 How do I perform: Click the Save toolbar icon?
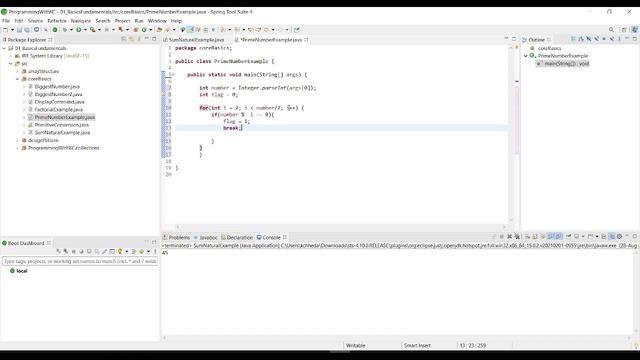point(19,30)
